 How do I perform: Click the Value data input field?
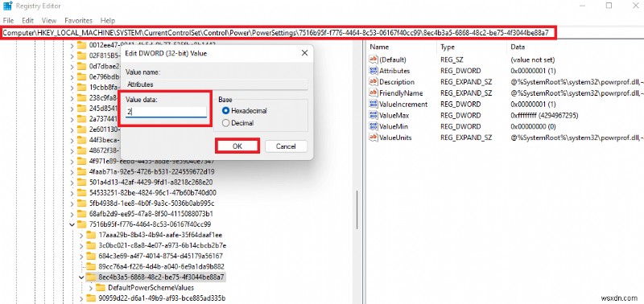(x=166, y=112)
